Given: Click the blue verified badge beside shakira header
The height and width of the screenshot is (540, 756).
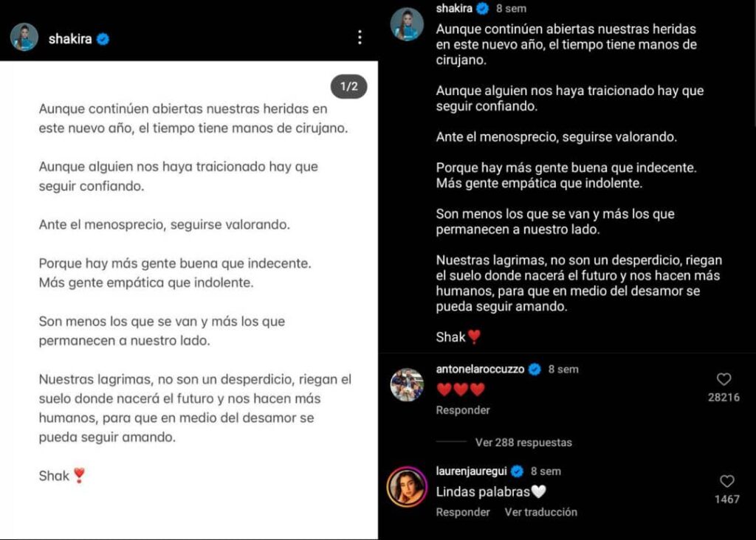Looking at the screenshot, I should pos(103,39).
